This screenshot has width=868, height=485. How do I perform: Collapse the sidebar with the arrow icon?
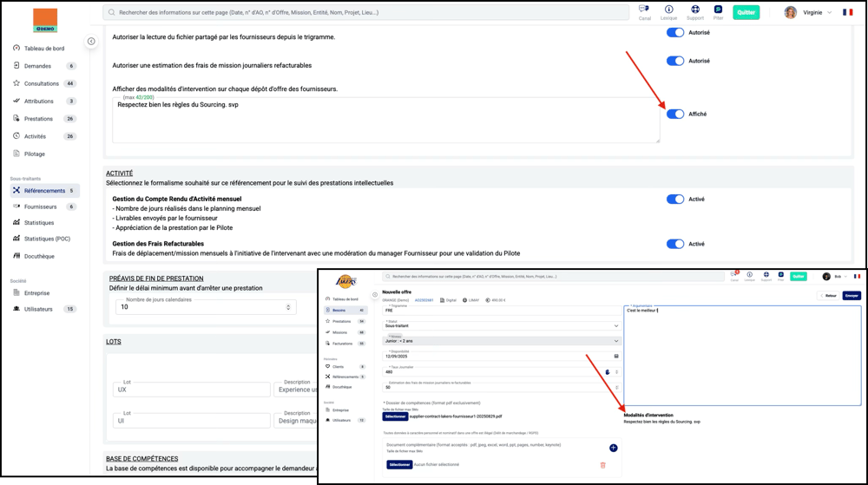[91, 42]
